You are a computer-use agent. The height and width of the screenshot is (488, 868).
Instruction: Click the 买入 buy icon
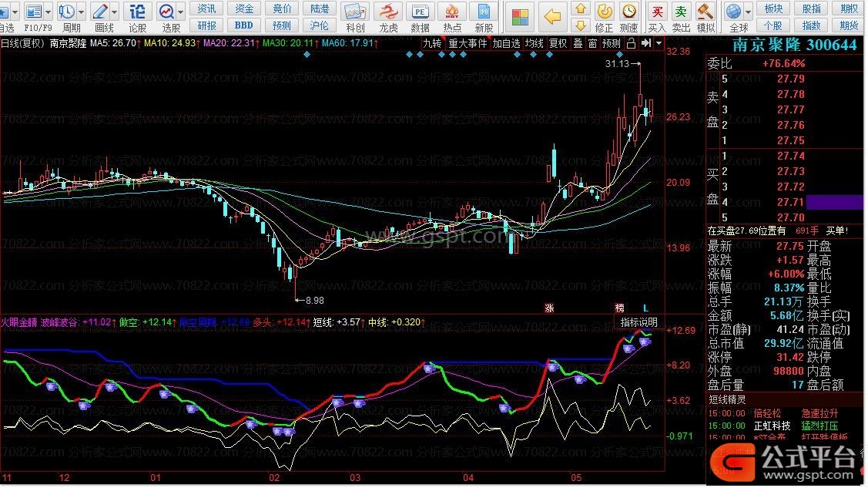click(657, 11)
